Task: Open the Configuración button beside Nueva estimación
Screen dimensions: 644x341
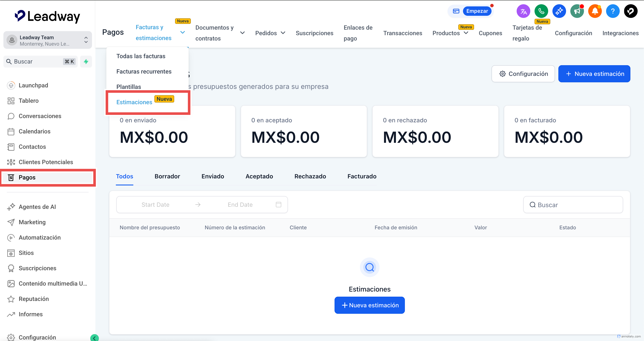Action: tap(523, 74)
